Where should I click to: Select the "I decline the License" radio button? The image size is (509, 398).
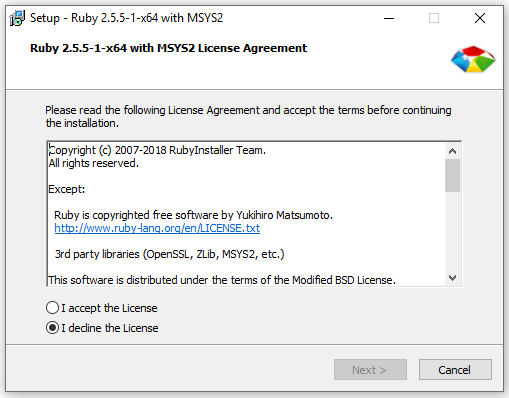pos(52,328)
